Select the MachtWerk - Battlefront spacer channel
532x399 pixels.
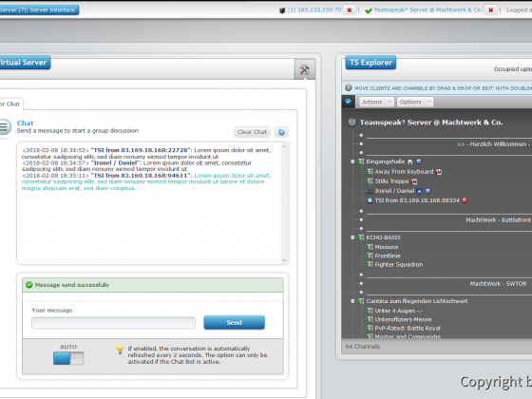(498, 219)
